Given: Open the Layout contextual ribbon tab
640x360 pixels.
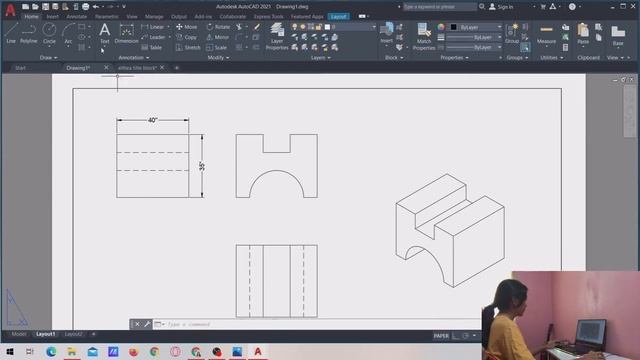Looking at the screenshot, I should click(338, 17).
